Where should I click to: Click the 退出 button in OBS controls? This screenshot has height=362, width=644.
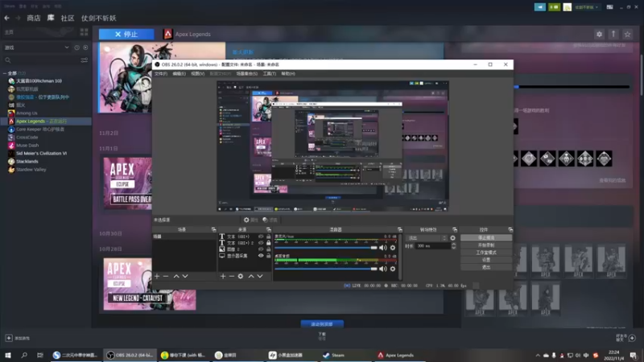pos(486,267)
